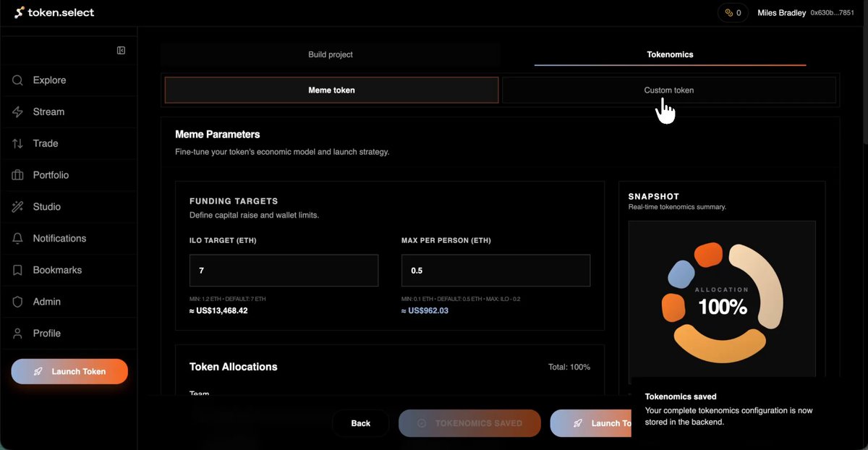The image size is (868, 450).
Task: Collapse the sidebar with the panel icon
Action: (x=121, y=51)
